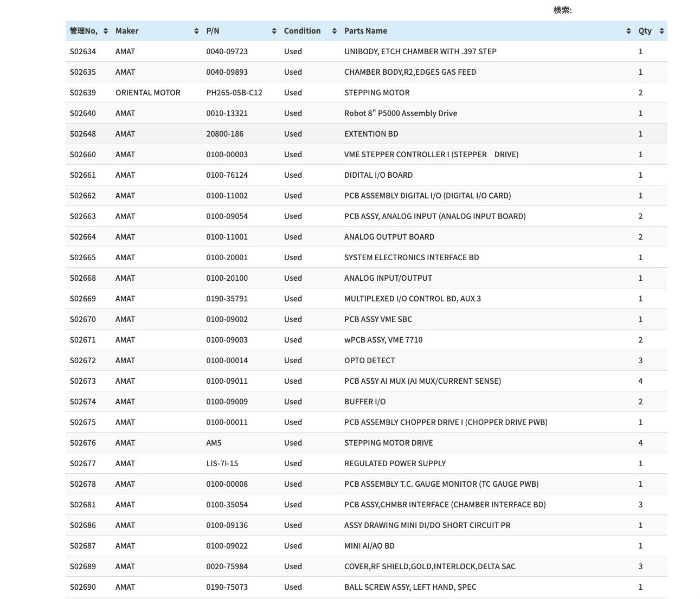Click MULTIPLEXED I/O CONTROL BD, AUX 3
Viewport: 700px width, 599px height.
(x=413, y=299)
